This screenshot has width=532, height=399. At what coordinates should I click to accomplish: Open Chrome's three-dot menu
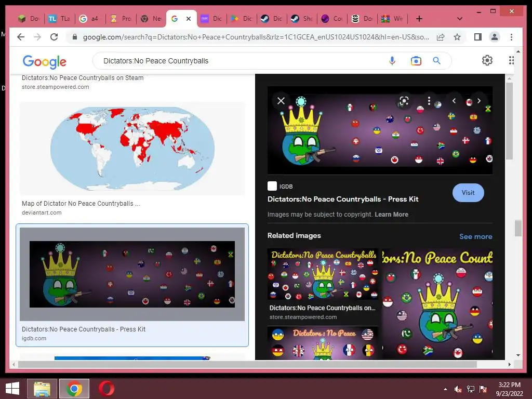tap(511, 37)
